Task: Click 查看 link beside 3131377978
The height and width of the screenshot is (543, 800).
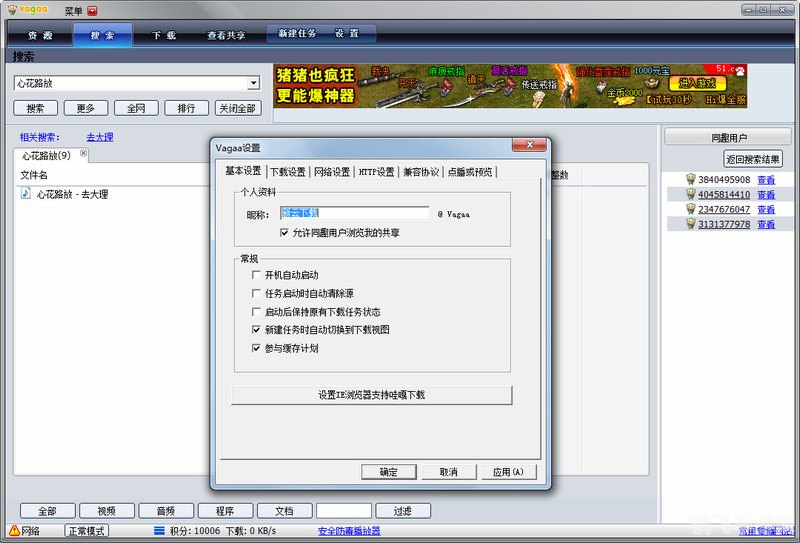Action: click(766, 224)
